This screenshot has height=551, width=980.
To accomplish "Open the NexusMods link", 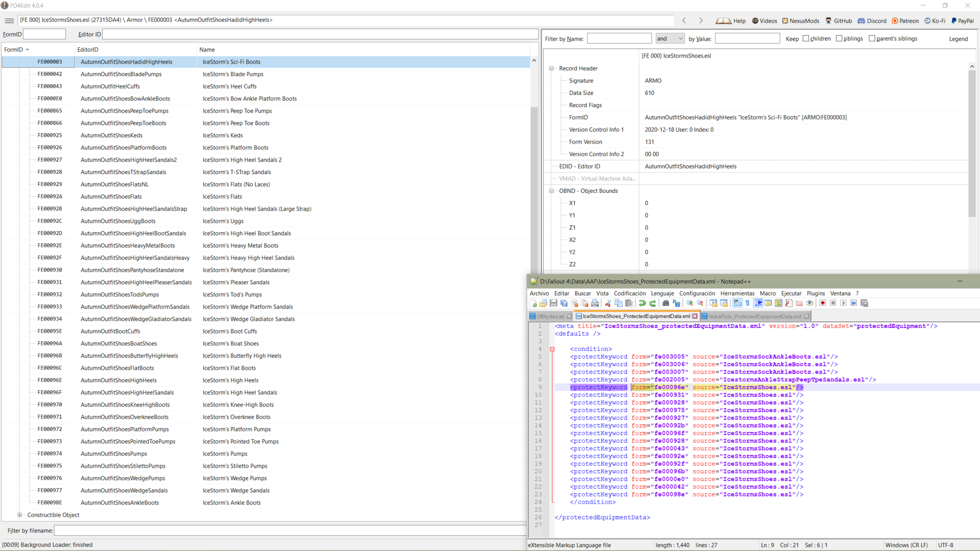I will 800,21.
